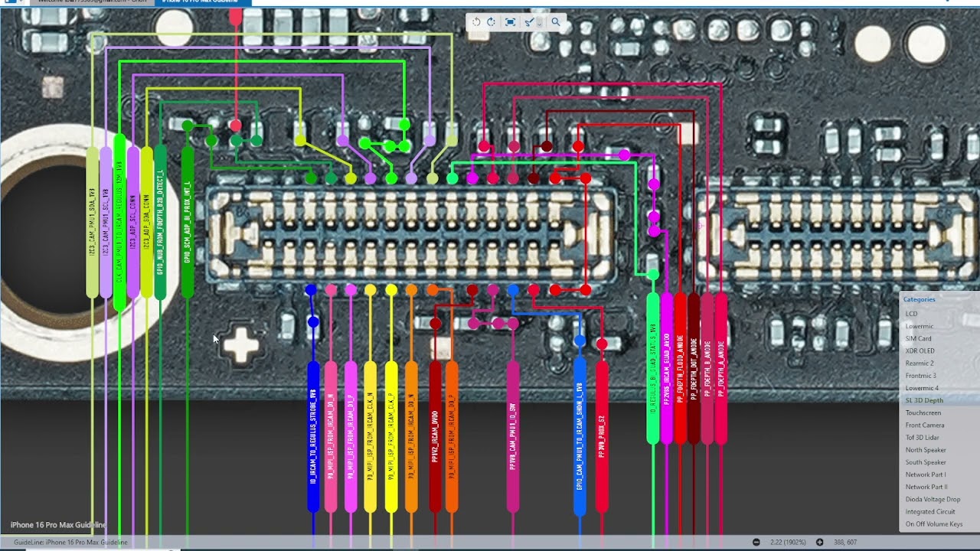Click the orange 90_MIPI_ISP_FROM_IRCAM_D0_N label
The image size is (980, 551).
coord(411,437)
